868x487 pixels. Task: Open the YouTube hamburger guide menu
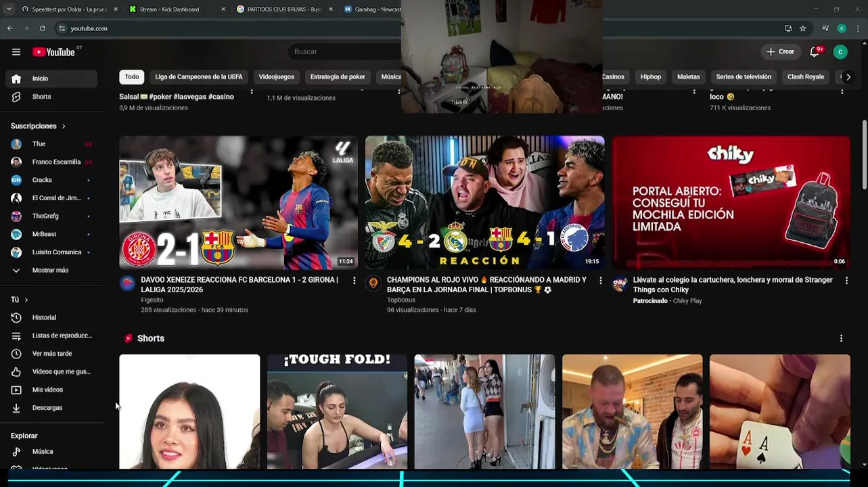(x=16, y=52)
